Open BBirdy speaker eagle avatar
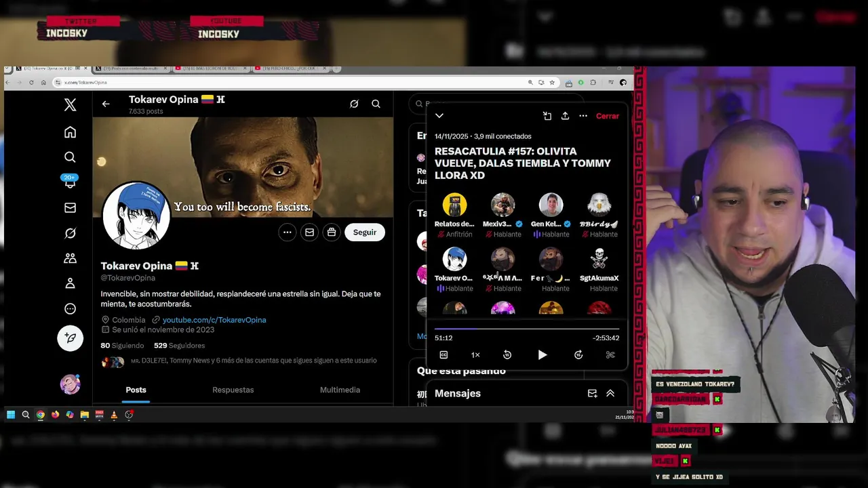The width and height of the screenshot is (868, 488). coord(599,205)
